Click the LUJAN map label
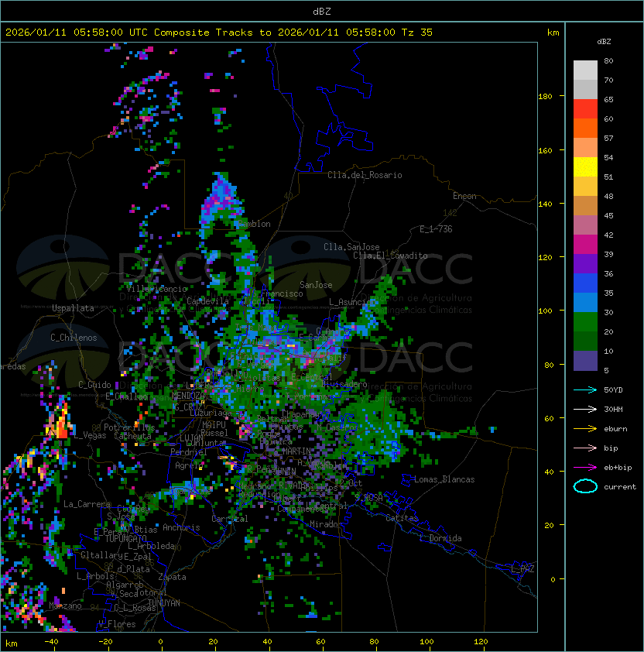This screenshot has width=644, height=652. coord(192,438)
